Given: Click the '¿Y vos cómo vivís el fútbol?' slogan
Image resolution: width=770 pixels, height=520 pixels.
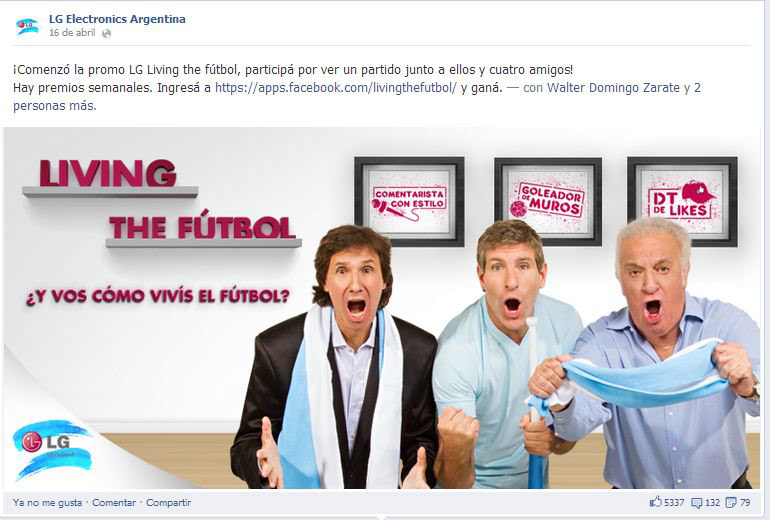Looking at the screenshot, I should pos(158,296).
